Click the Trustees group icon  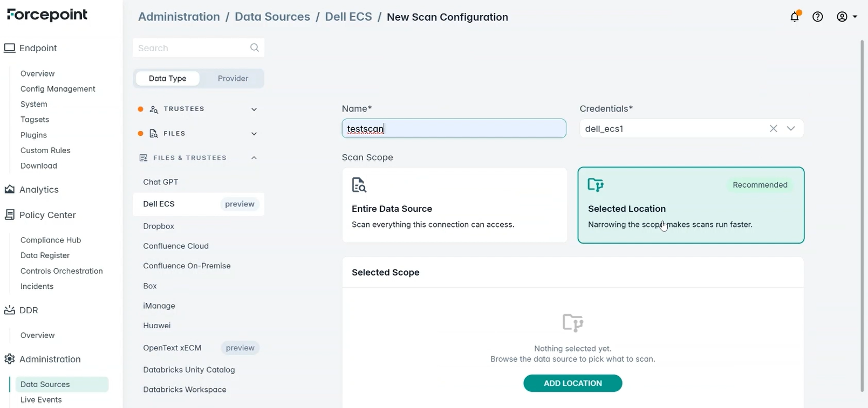coord(154,109)
